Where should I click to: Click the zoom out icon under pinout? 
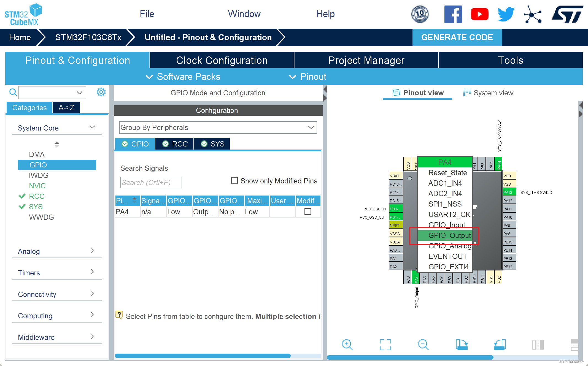[x=423, y=345]
